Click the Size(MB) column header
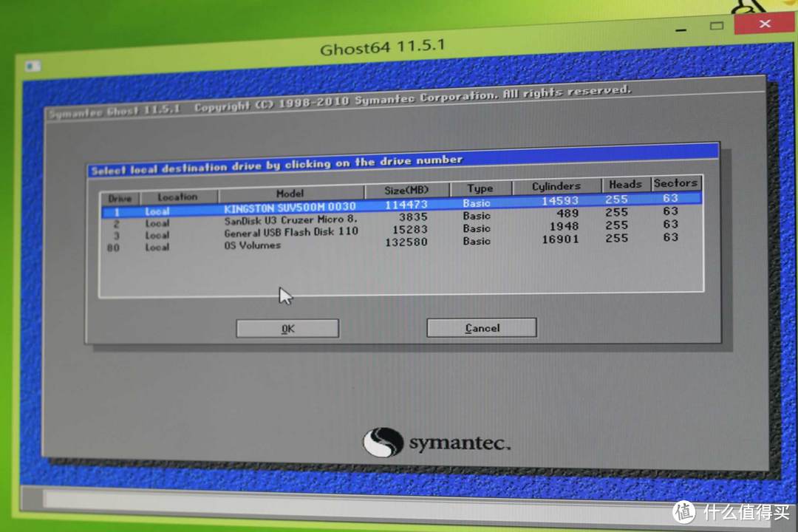Viewport: 798px width, 532px height. coord(406,190)
